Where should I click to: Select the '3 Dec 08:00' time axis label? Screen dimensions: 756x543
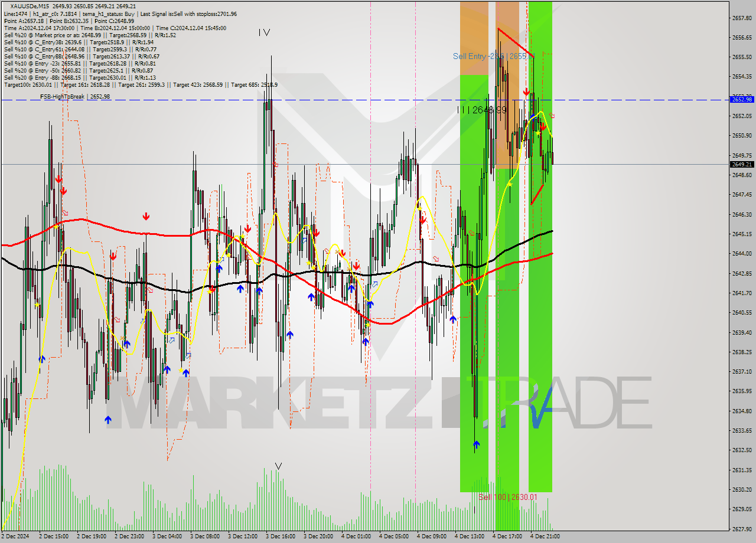[x=205, y=537]
